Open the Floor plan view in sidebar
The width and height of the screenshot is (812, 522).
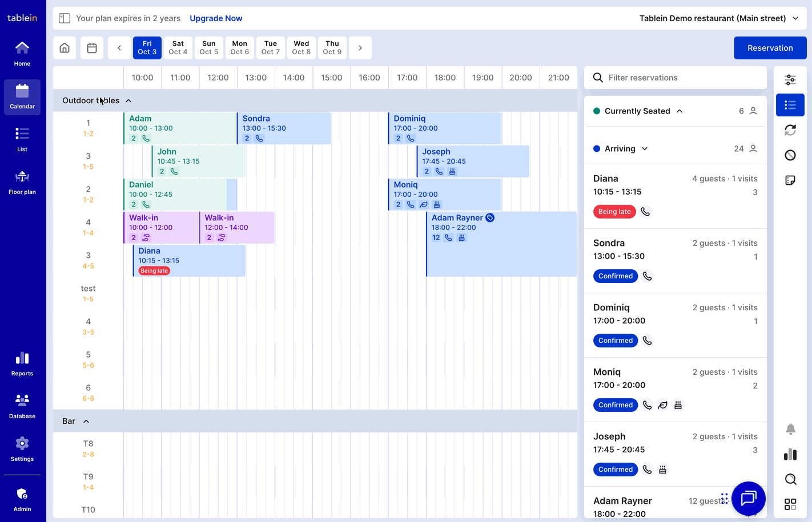coord(22,183)
